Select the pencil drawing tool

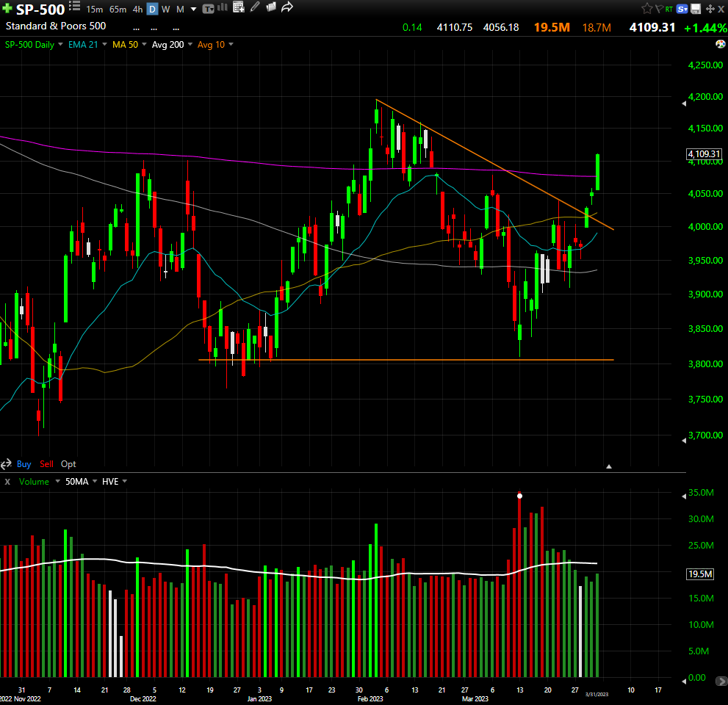click(255, 7)
